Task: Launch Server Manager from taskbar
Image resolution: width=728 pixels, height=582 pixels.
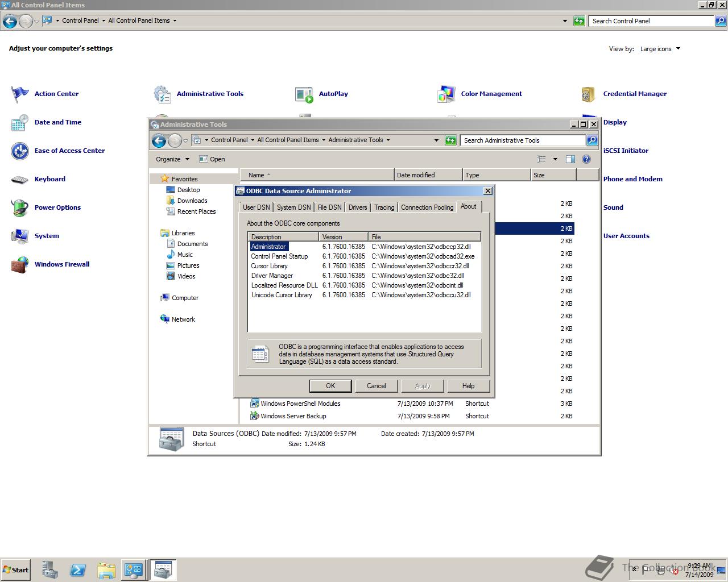Action: [x=49, y=570]
